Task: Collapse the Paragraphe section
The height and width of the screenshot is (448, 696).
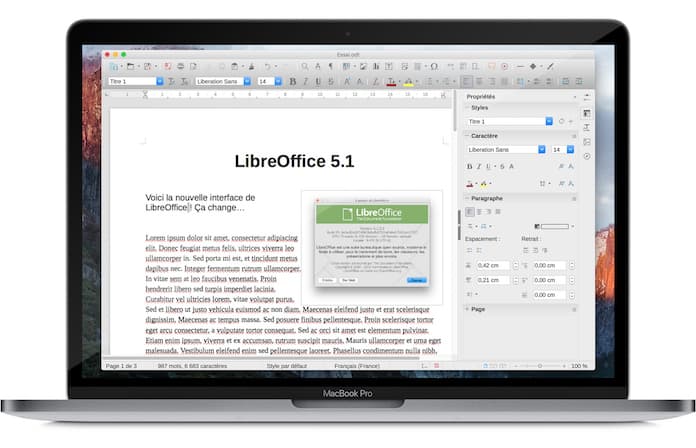Action: coord(467,198)
